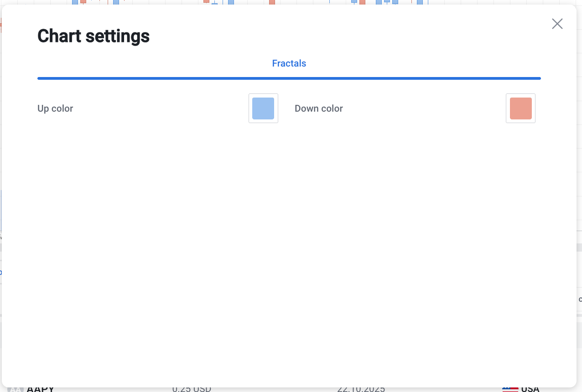Click the Down color label
Viewport: 582px width, 392px height.
click(318, 108)
